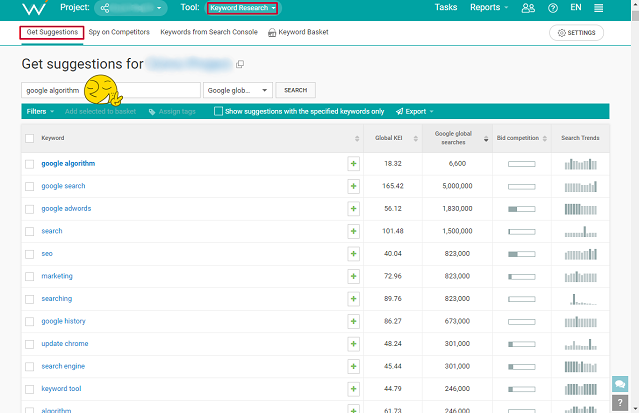This screenshot has height=413, width=639.
Task: Switch to Get Suggestions tab
Action: (x=52, y=32)
